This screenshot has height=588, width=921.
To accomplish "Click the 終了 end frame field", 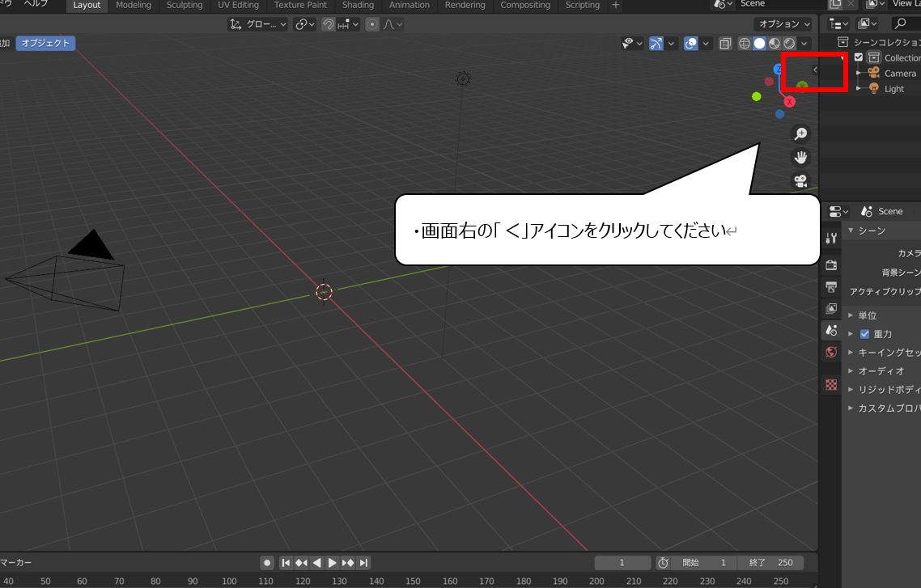I will click(771, 563).
